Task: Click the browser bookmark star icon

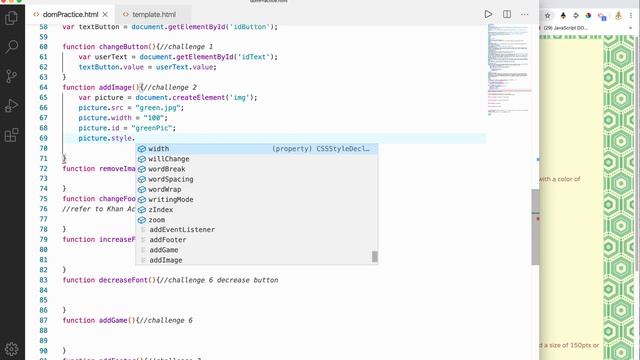Action: pos(548,16)
